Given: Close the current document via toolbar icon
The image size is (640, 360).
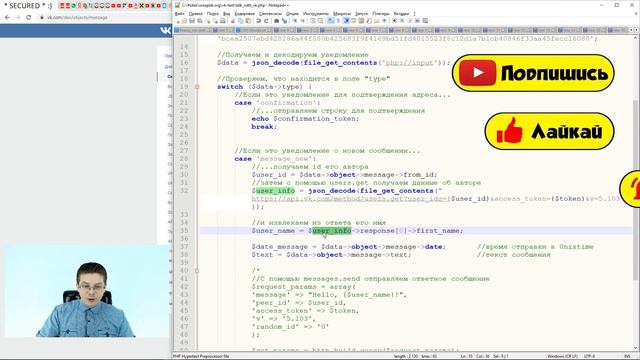Looking at the screenshot, I should (208, 21).
